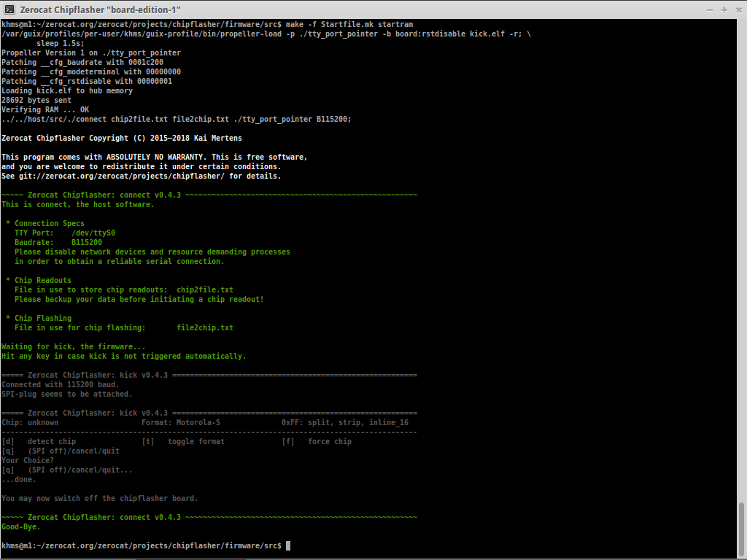
Task: Click the '[f] force chip' option
Action: click(x=317, y=441)
